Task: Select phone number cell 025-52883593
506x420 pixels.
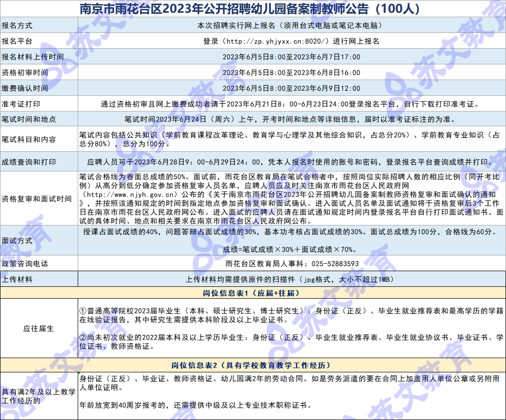Action: (x=292, y=263)
